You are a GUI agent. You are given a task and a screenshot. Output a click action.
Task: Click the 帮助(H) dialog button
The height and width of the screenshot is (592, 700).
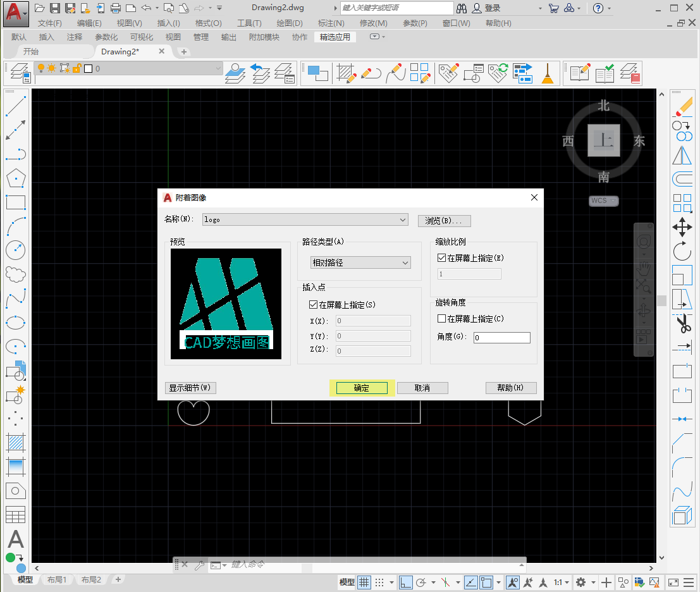(x=511, y=388)
